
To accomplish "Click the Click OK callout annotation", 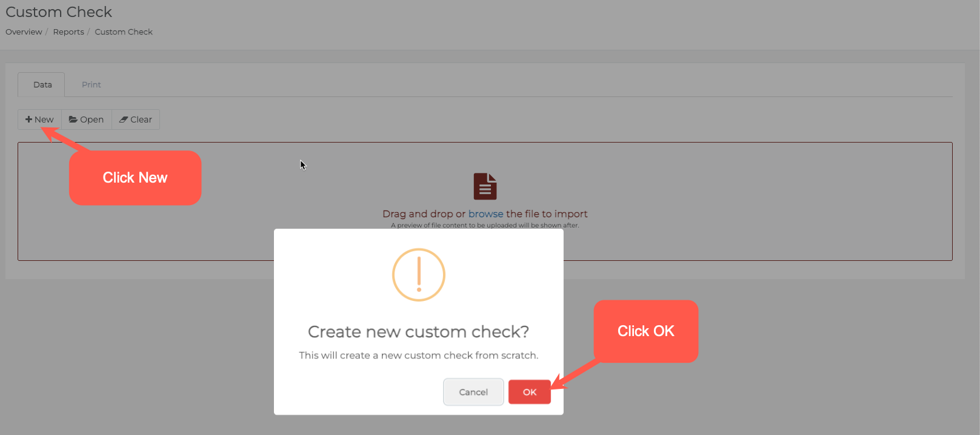I will (646, 331).
